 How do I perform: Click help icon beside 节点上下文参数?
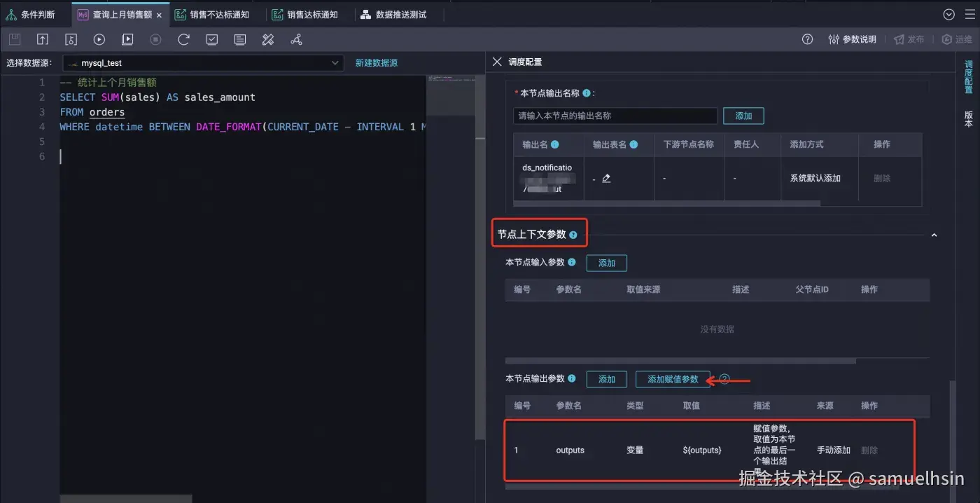[x=573, y=235]
